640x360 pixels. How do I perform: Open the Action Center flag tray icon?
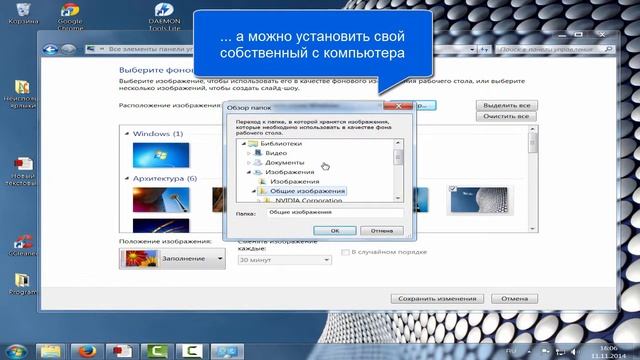point(545,351)
